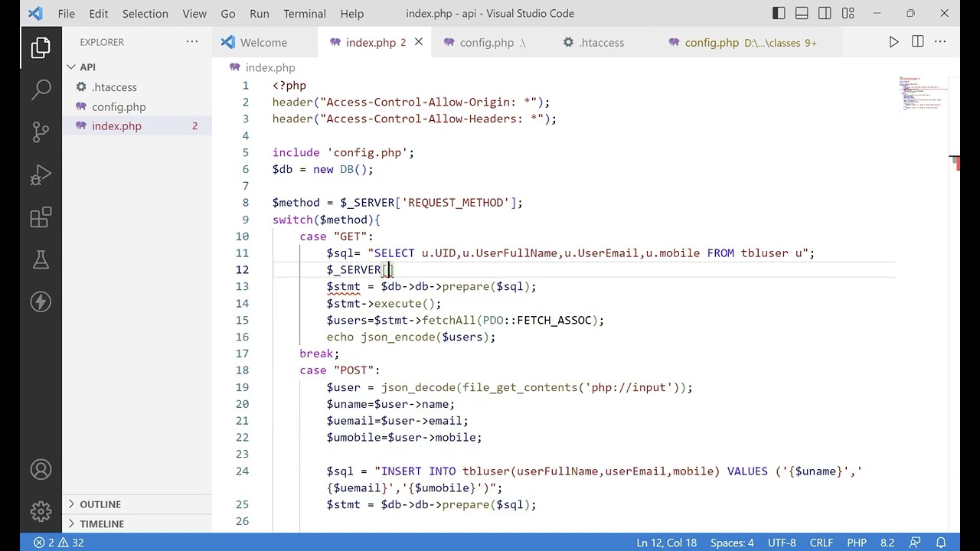Open the feedback icon in status bar
Image resolution: width=980 pixels, height=551 pixels.
pos(913,543)
